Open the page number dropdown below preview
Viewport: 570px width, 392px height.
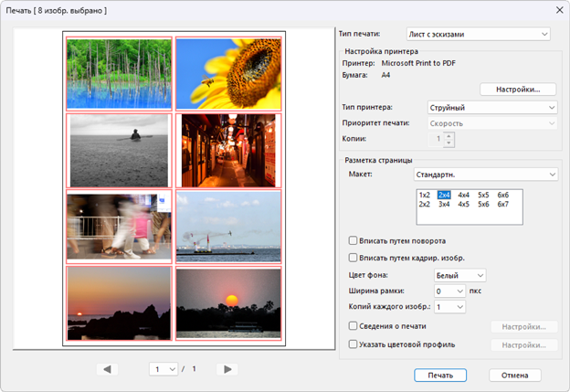click(x=164, y=369)
